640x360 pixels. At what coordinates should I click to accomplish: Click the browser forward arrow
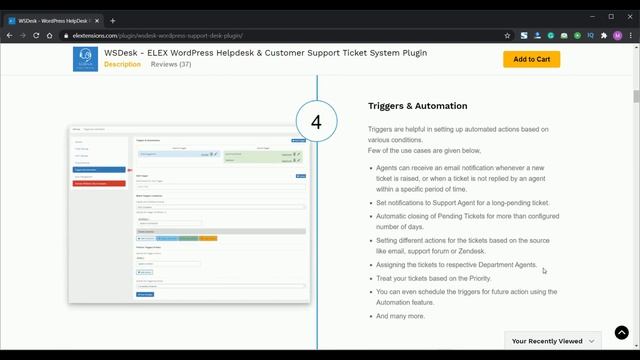[23, 36]
